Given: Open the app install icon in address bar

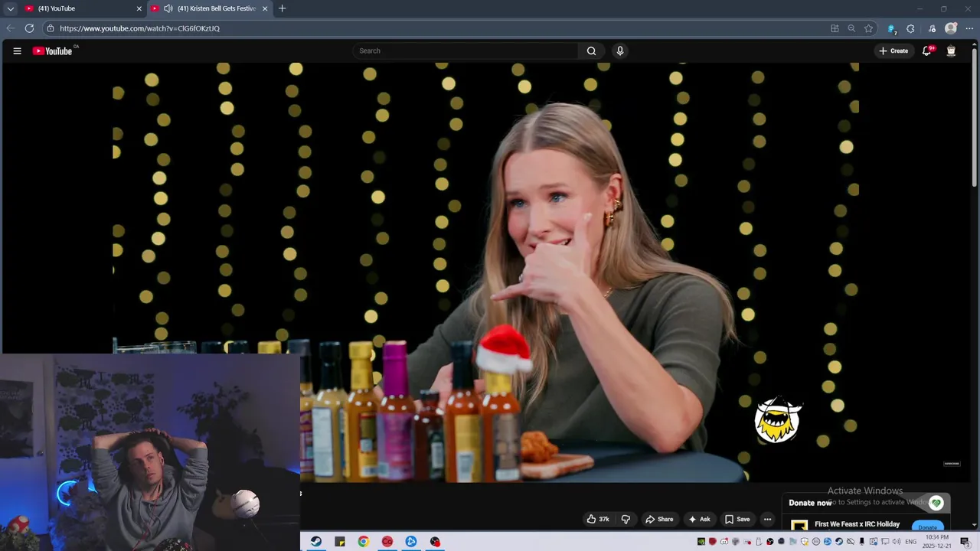Looking at the screenshot, I should point(835,28).
